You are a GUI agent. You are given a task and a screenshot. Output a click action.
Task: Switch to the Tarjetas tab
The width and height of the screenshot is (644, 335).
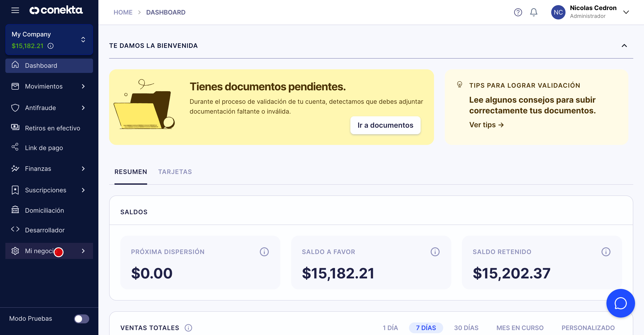pos(175,172)
